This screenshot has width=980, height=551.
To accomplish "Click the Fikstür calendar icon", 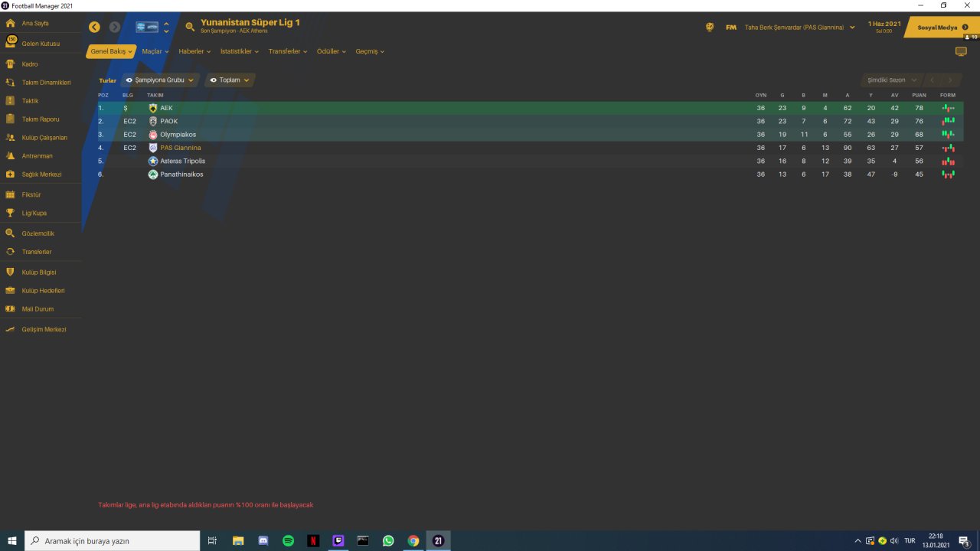I will [11, 195].
